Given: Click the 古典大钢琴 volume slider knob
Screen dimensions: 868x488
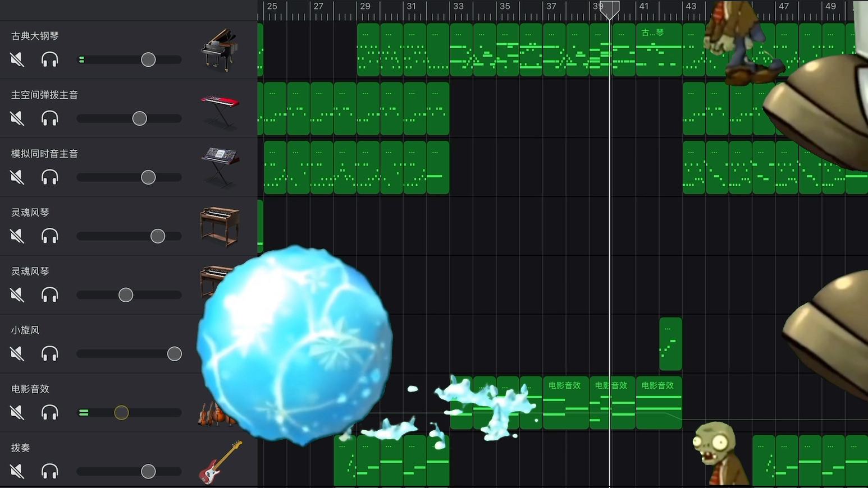Looking at the screenshot, I should pyautogui.click(x=148, y=59).
